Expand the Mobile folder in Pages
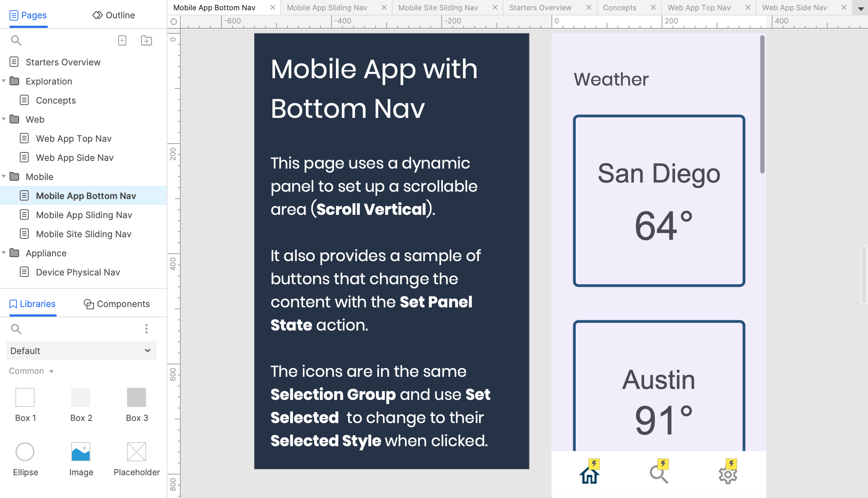 click(x=6, y=177)
